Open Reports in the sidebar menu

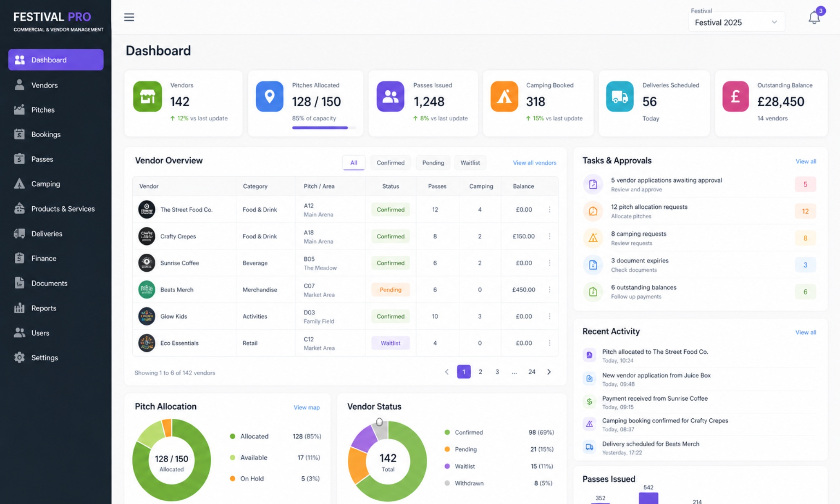pos(44,308)
